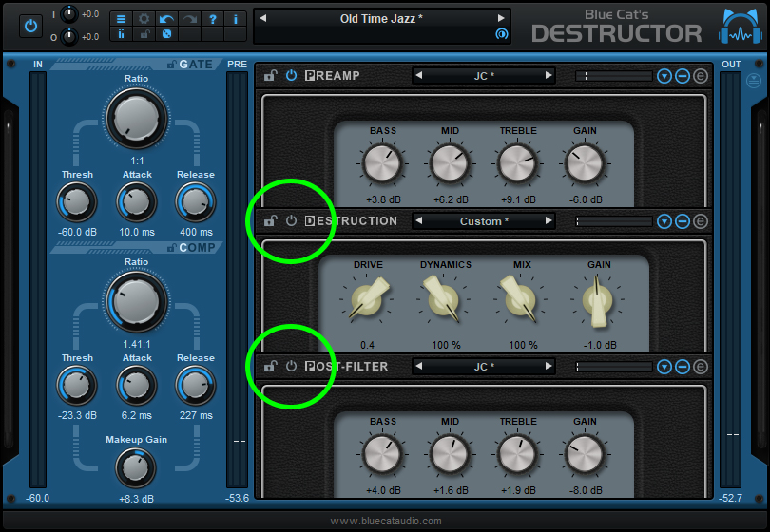The image size is (770, 532).
Task: Toggle the PREAMP section lock
Action: [x=270, y=76]
